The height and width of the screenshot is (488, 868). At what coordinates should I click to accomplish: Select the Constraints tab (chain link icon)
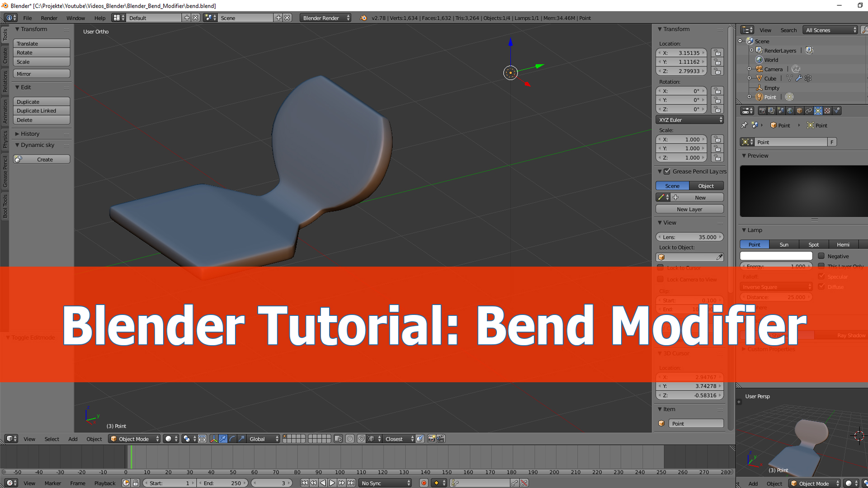click(x=808, y=110)
